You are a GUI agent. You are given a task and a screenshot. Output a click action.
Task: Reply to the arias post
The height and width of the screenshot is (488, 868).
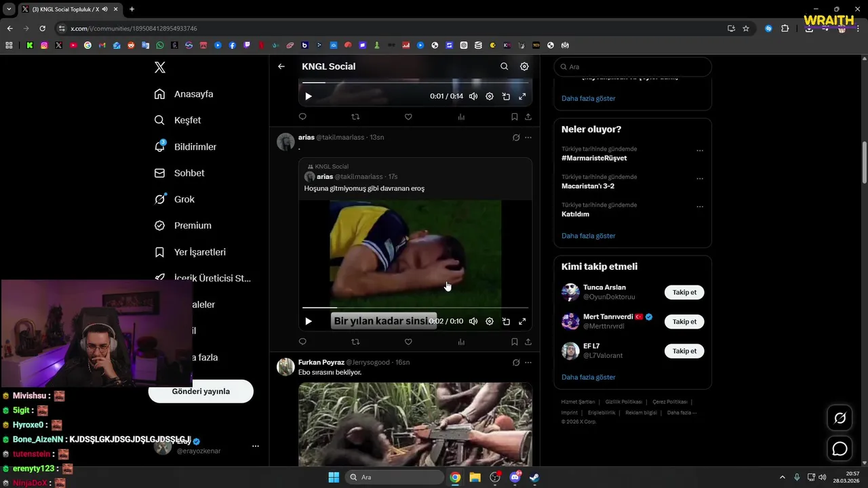[x=302, y=342]
